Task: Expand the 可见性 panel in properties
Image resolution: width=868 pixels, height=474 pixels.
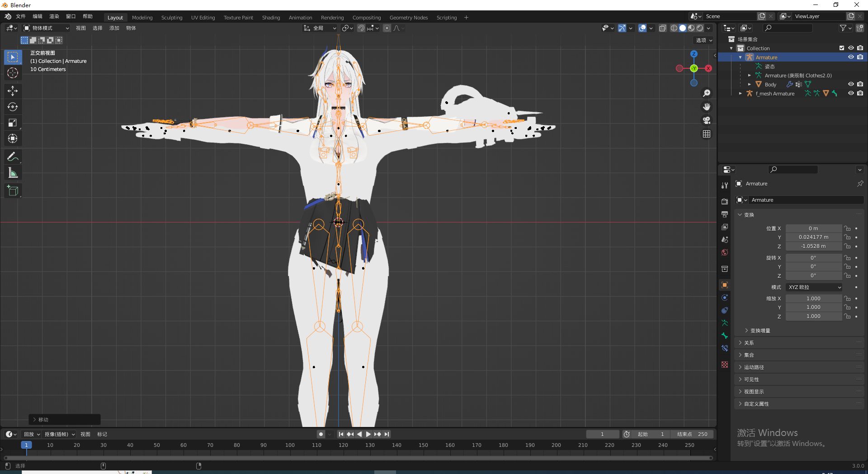Action: (x=750, y=379)
